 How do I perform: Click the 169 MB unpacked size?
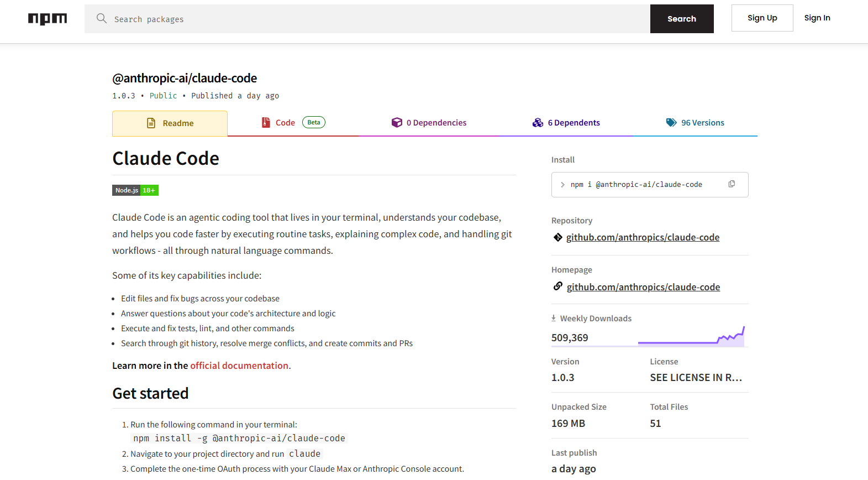(x=568, y=424)
